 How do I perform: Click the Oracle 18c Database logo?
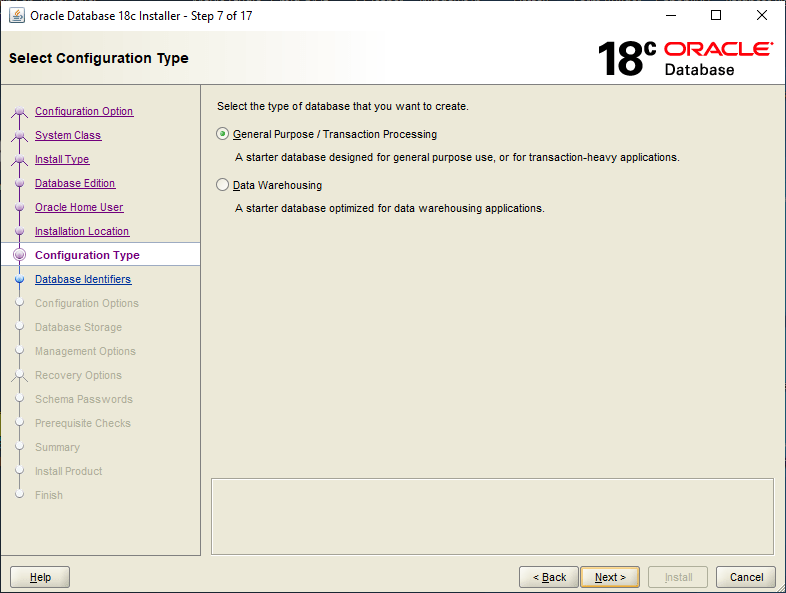685,59
